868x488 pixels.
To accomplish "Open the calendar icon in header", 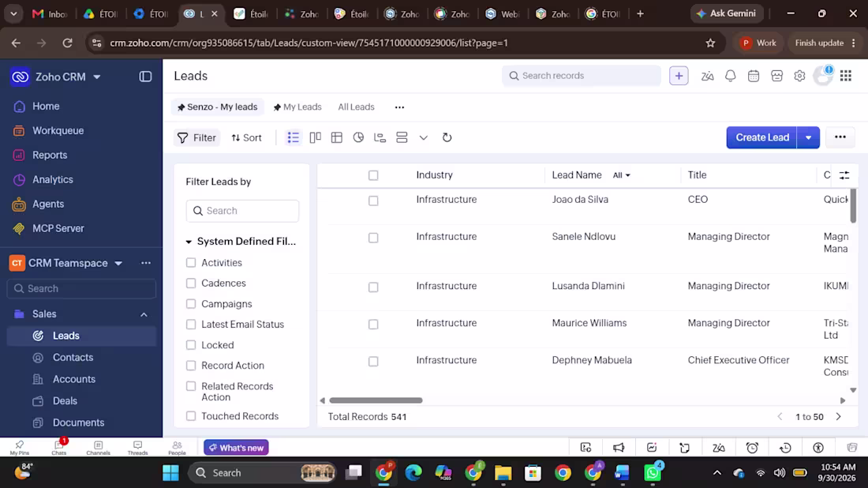I will pyautogui.click(x=754, y=76).
